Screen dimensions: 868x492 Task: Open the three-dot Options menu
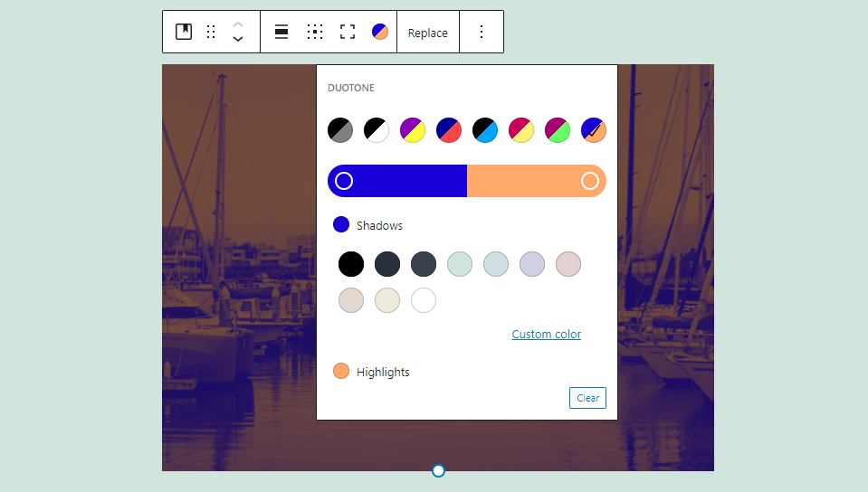pyautogui.click(x=482, y=32)
